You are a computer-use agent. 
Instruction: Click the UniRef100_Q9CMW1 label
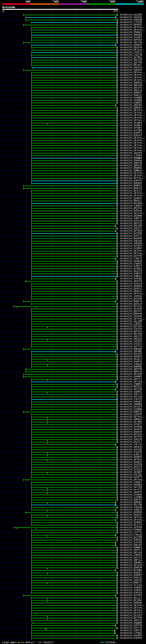[131, 352]
